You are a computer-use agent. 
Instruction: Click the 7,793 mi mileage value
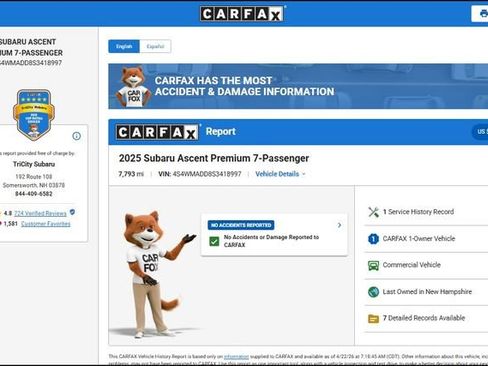click(x=131, y=174)
